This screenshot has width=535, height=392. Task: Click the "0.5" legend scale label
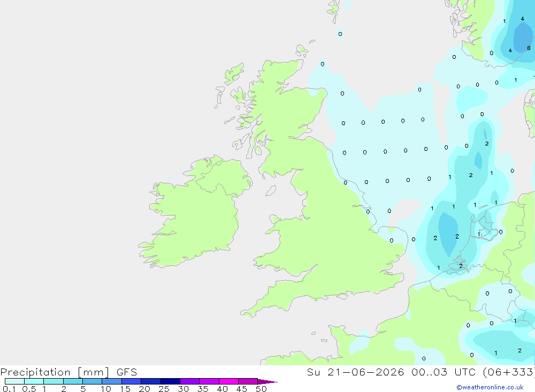tap(29, 389)
